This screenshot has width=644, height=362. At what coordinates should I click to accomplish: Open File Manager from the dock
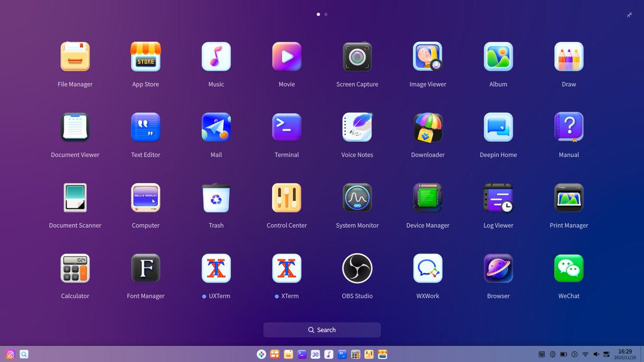288,354
